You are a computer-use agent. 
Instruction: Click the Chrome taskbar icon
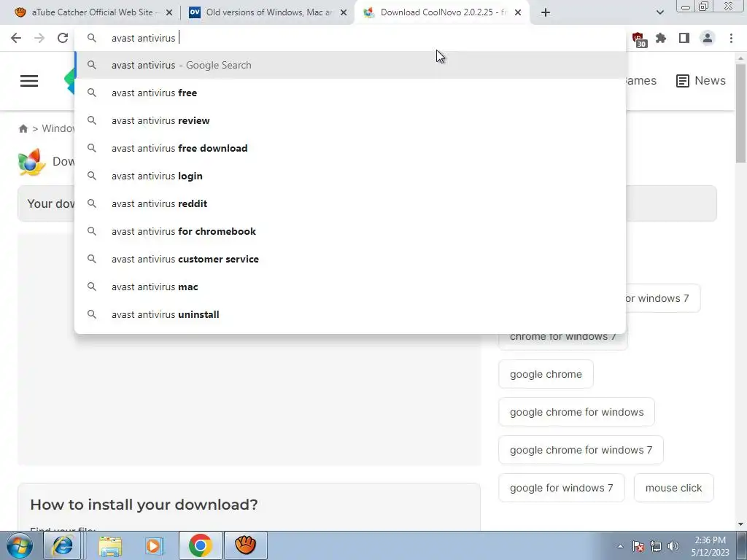point(200,545)
